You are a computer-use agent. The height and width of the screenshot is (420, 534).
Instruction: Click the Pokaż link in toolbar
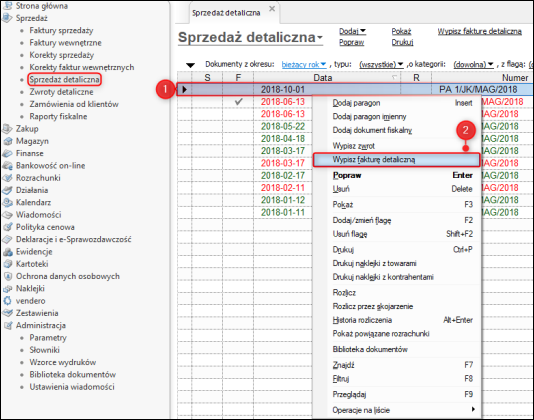tap(401, 31)
